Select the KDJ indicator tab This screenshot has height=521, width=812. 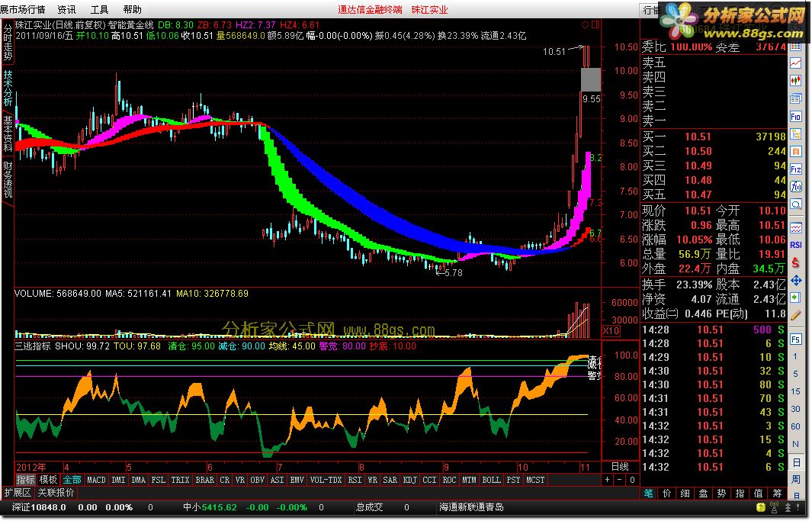click(x=409, y=480)
